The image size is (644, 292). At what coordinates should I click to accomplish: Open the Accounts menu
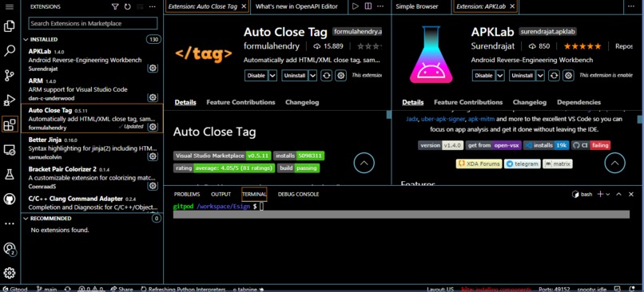9,249
